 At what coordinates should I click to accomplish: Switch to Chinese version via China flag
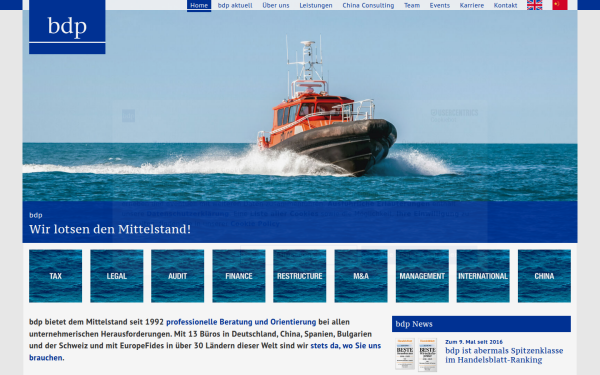pos(560,5)
